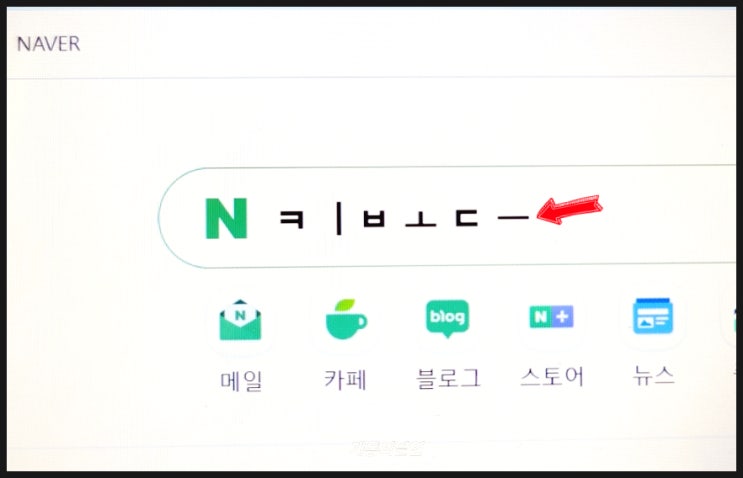Select the 카페 text label
Viewport: 743px width, 478px height.
(x=345, y=379)
